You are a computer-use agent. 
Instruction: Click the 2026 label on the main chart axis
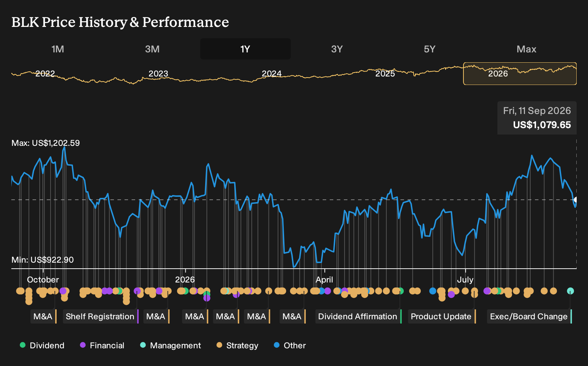[x=185, y=280]
